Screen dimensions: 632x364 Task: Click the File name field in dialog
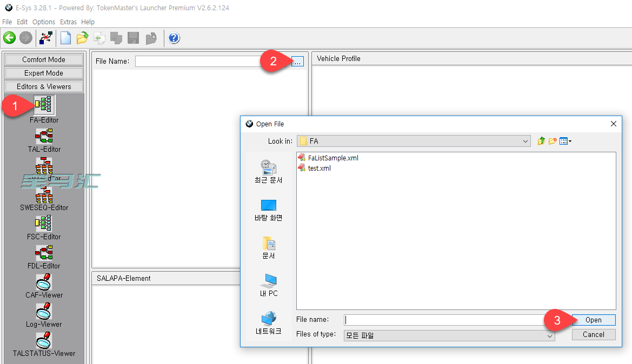pos(443,320)
